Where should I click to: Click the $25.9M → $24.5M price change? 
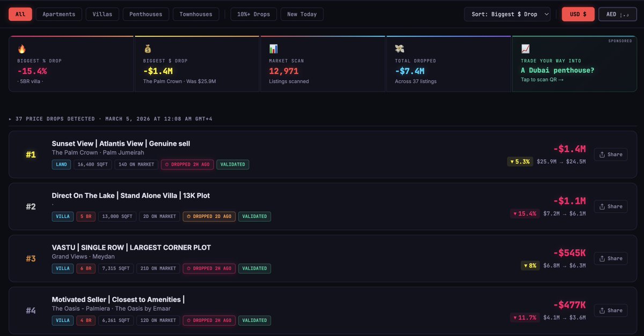(x=561, y=161)
